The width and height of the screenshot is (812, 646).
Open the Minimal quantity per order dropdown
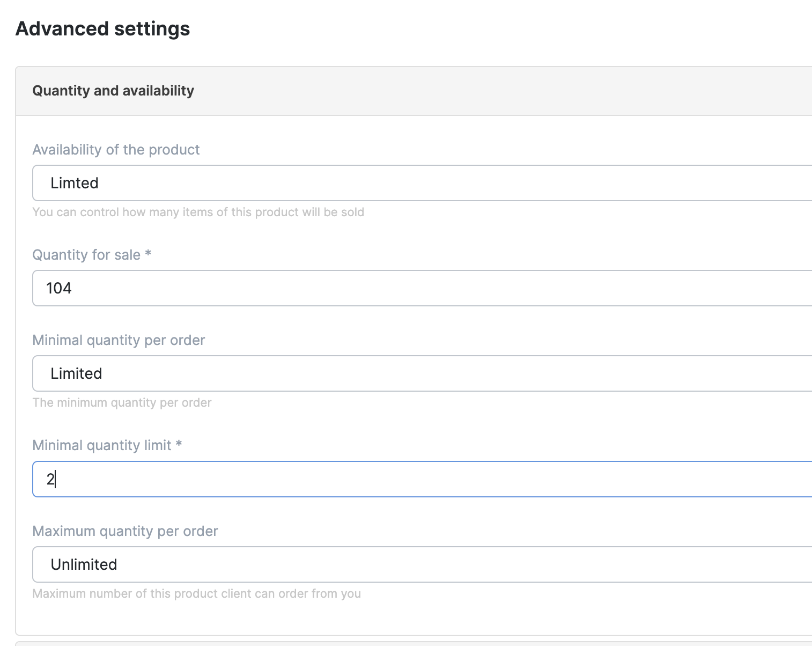pyautogui.click(x=418, y=373)
